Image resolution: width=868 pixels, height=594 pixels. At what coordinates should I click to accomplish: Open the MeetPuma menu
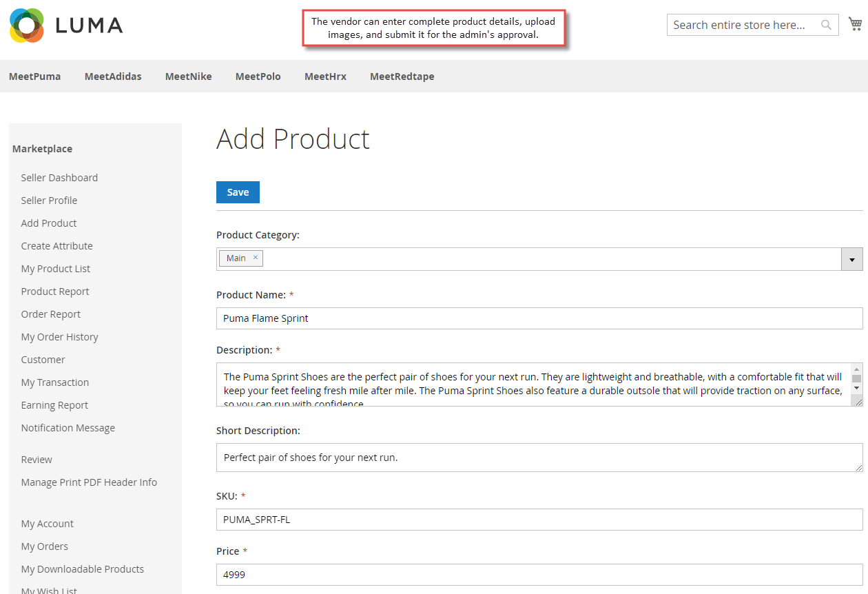pos(35,76)
